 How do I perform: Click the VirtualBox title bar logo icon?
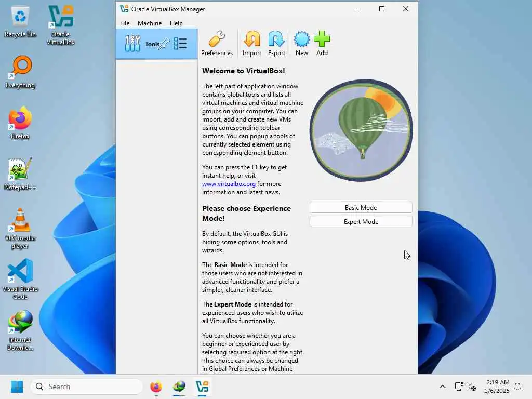click(x=124, y=9)
